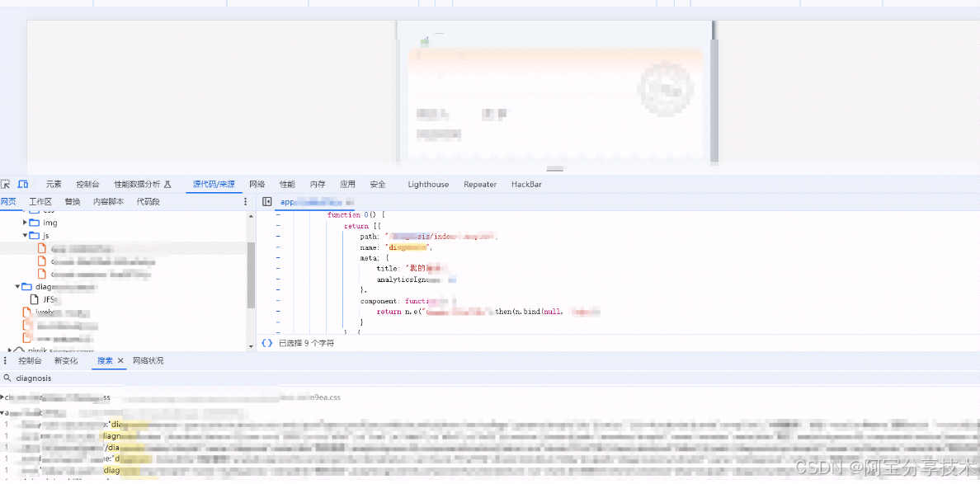
Task: Open navigator more-options three-dot menu
Action: click(x=245, y=202)
